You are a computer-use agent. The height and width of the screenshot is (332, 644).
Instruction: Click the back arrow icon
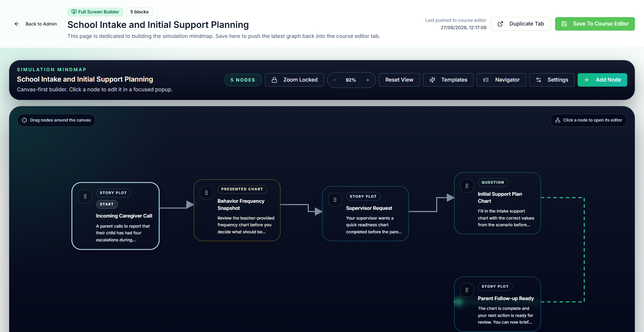click(x=17, y=24)
